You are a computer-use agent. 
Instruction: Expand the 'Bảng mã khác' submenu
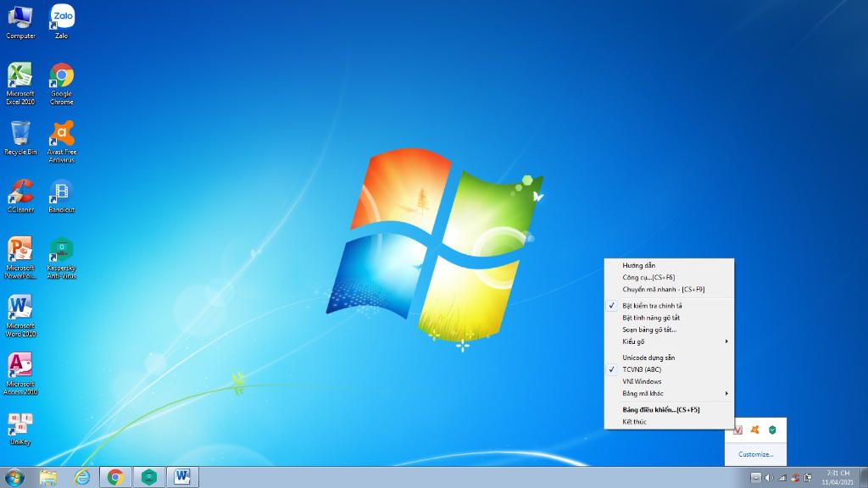(670, 393)
